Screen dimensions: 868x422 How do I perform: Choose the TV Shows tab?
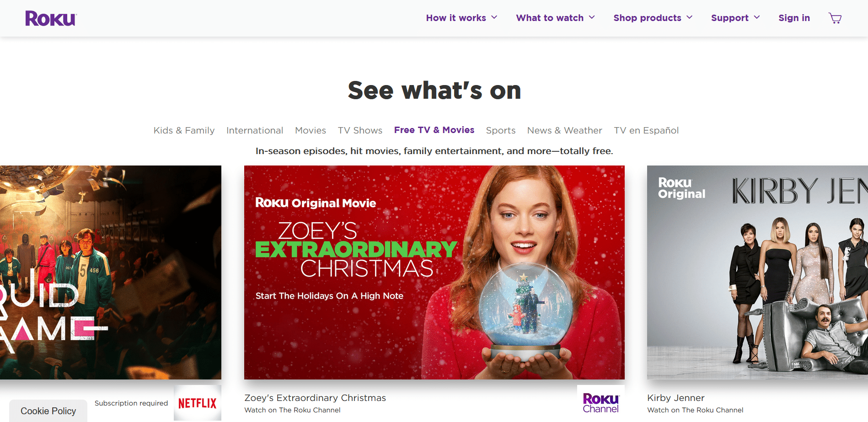360,130
